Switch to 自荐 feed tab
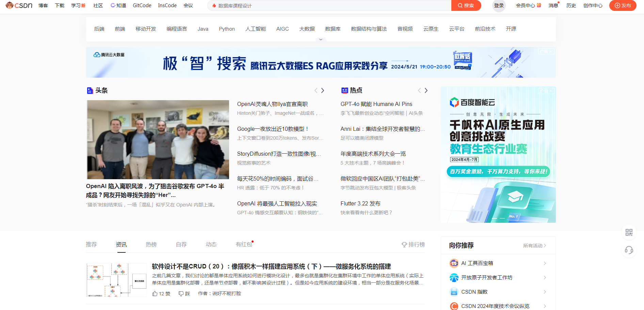The image size is (644, 310). click(181, 244)
